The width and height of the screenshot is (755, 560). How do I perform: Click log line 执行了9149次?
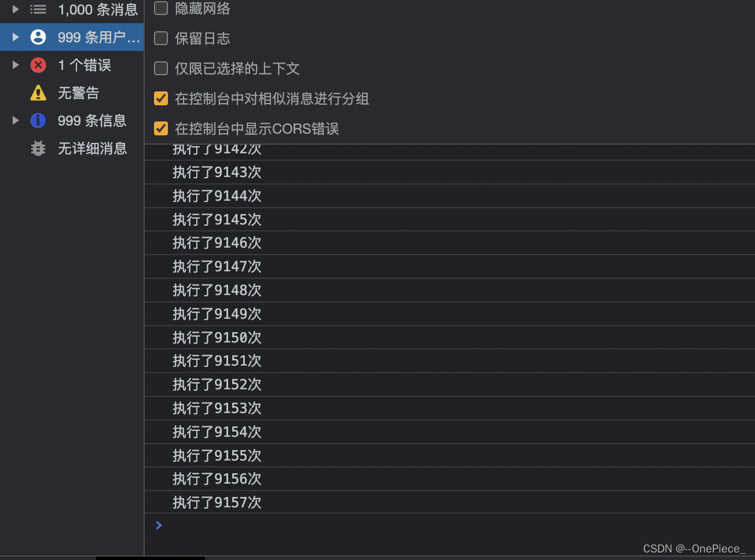point(450,314)
